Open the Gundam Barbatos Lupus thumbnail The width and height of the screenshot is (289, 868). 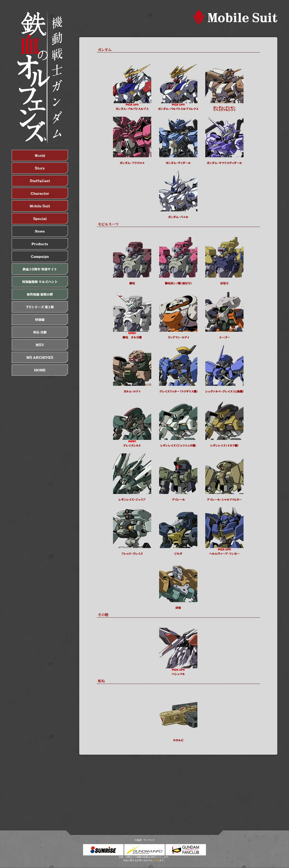pos(132,84)
